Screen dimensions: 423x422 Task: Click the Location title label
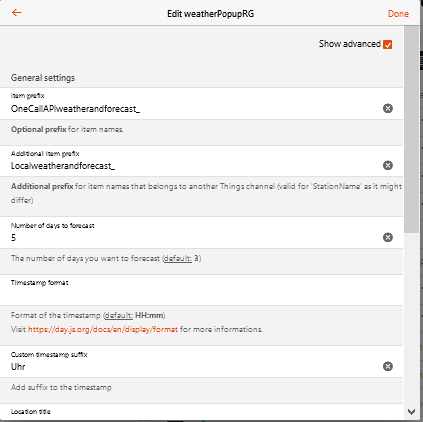(x=31, y=412)
